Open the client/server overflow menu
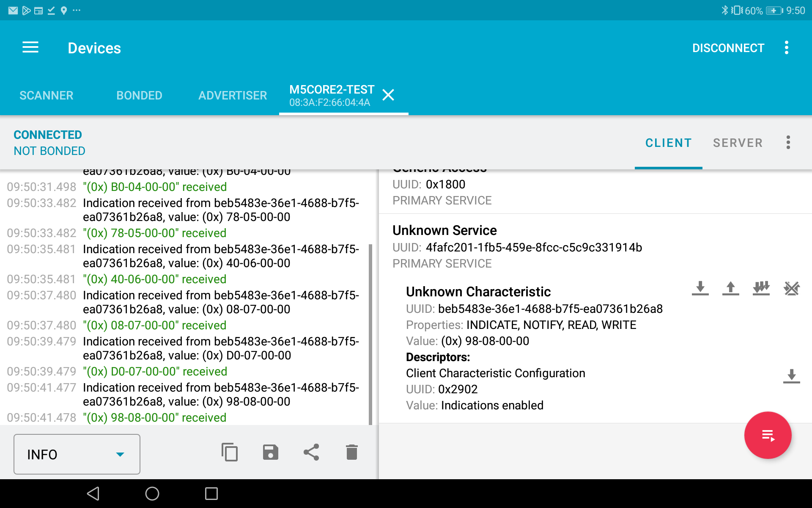812x508 pixels. [788, 142]
